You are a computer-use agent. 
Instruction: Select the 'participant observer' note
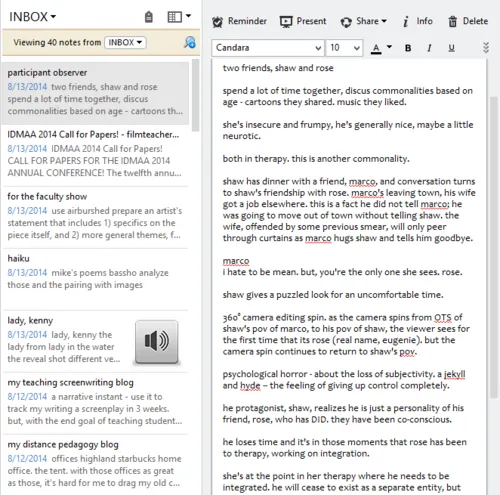[95, 93]
